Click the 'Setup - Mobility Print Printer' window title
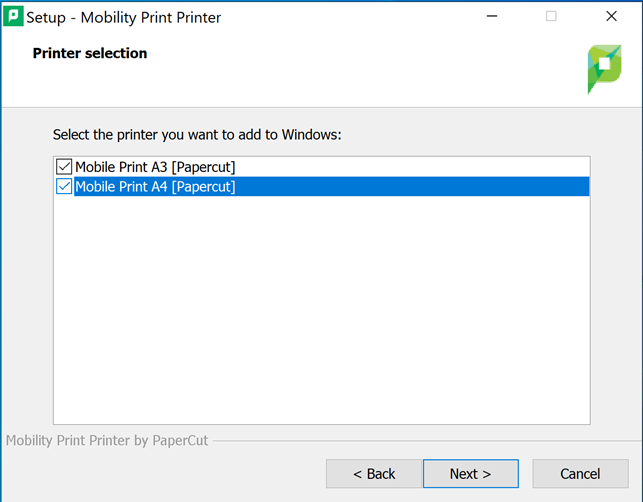 pos(123,17)
